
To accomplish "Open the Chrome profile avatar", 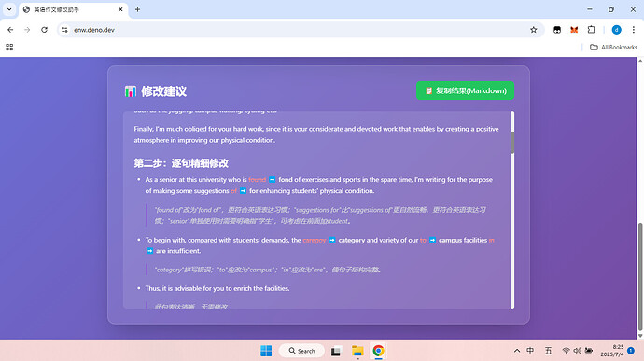I will click(x=616, y=30).
